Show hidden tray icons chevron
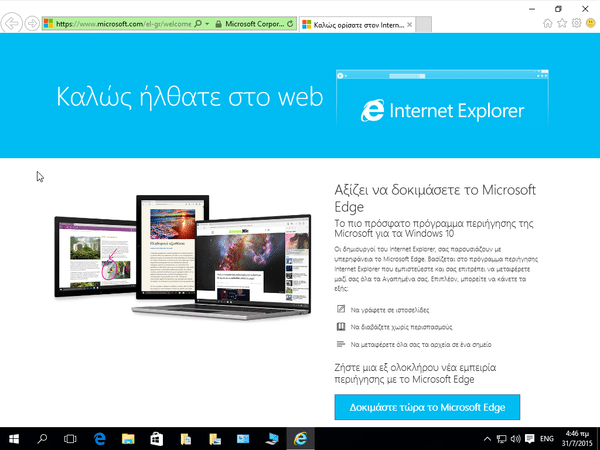 pyautogui.click(x=487, y=439)
